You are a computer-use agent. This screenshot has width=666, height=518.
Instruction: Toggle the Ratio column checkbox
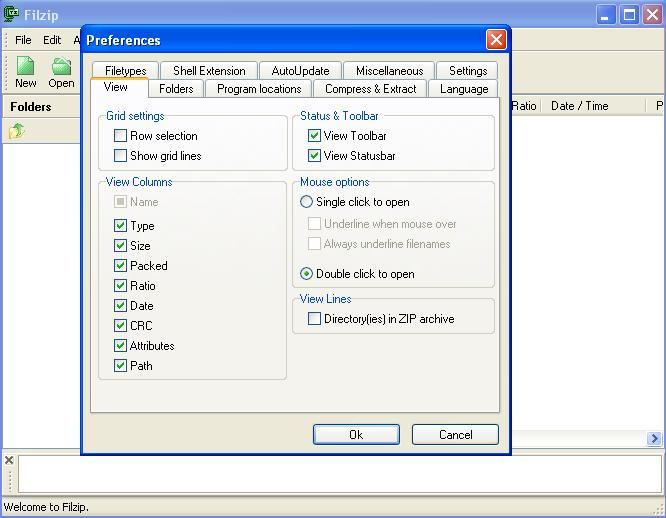(120, 285)
